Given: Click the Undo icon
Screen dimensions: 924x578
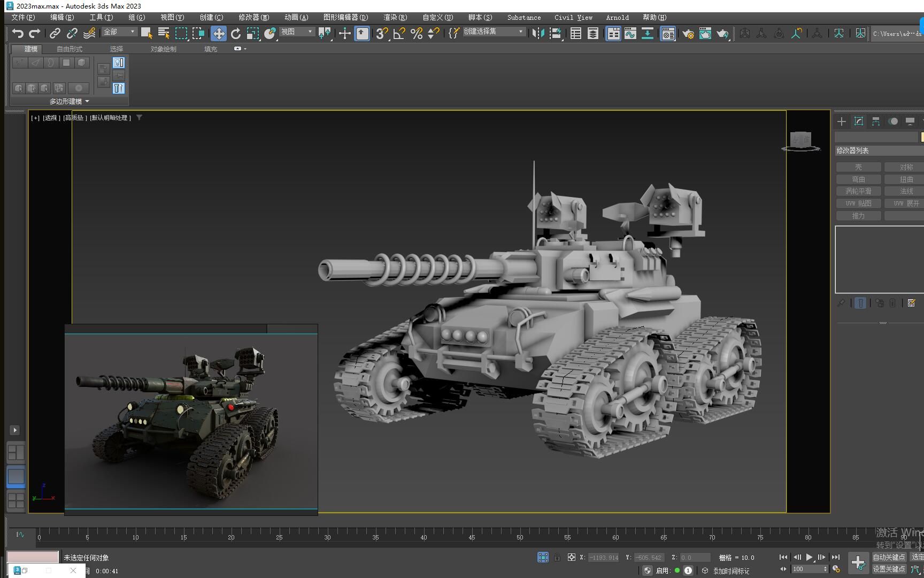Looking at the screenshot, I should pos(17,33).
